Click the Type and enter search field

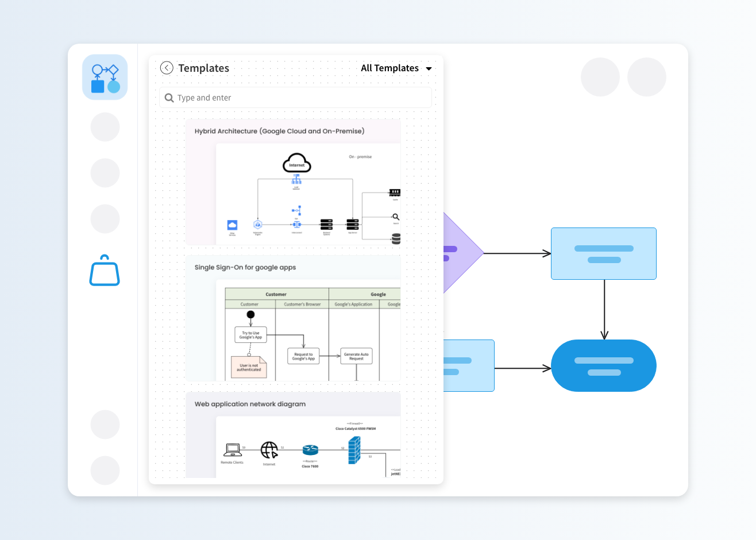coord(295,98)
